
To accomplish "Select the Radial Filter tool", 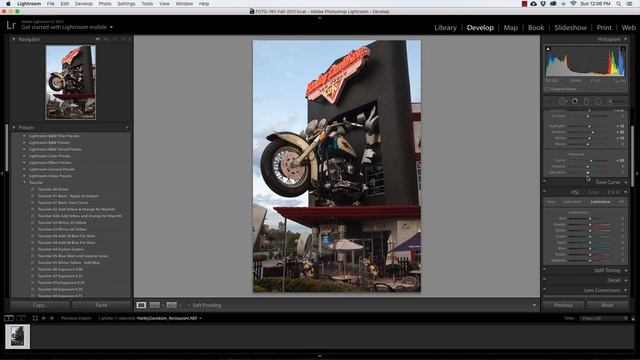I will coord(598,101).
